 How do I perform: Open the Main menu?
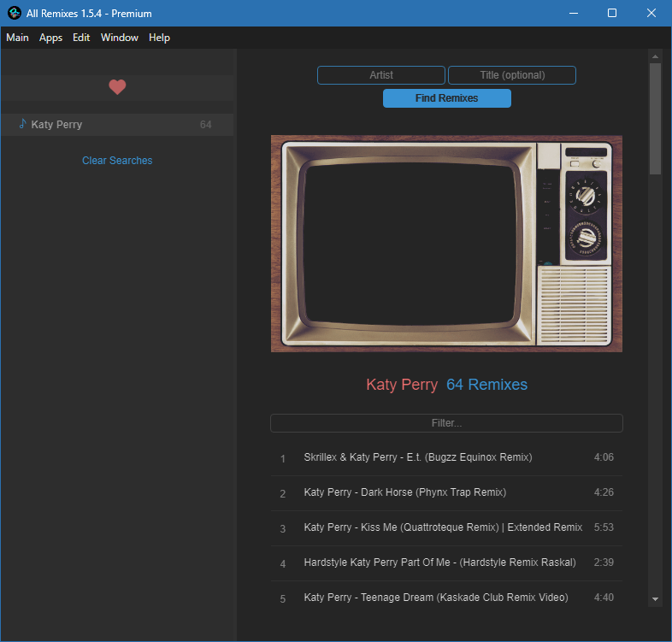[18, 38]
